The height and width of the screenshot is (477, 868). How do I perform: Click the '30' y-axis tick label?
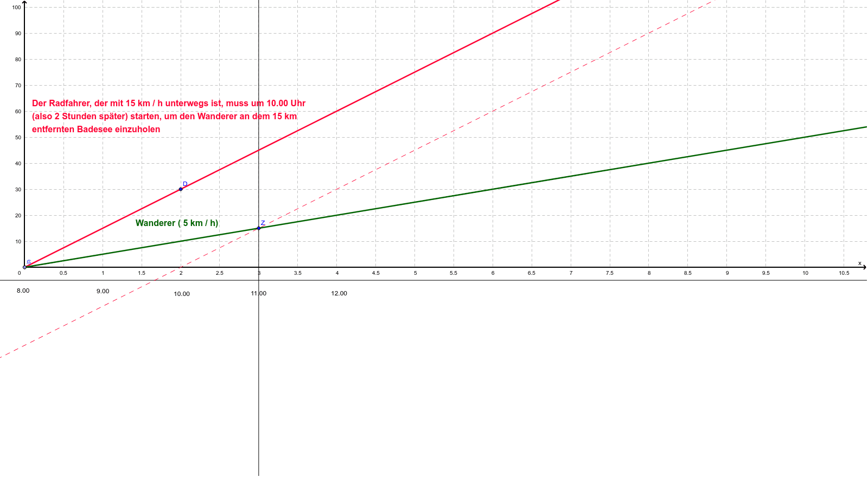coord(18,189)
